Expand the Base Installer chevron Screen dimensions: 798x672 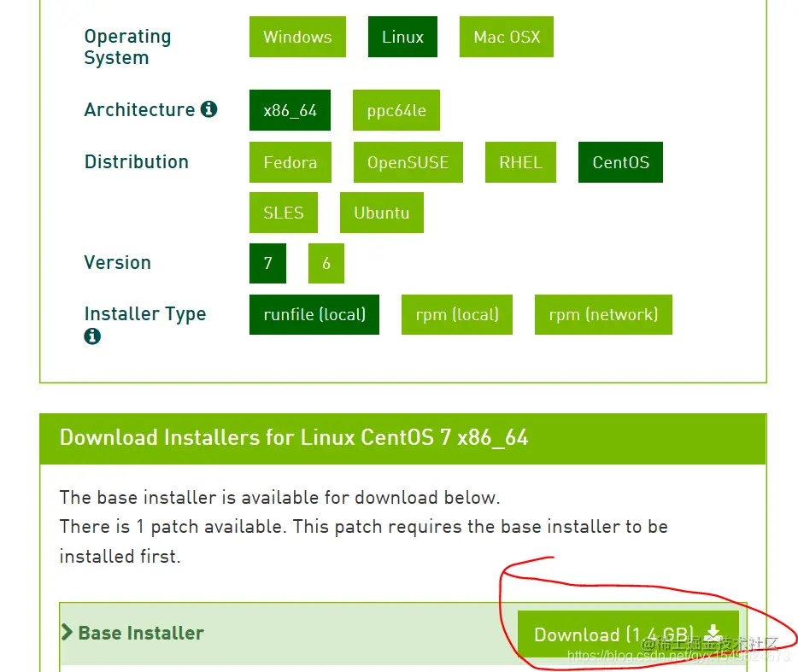point(67,633)
